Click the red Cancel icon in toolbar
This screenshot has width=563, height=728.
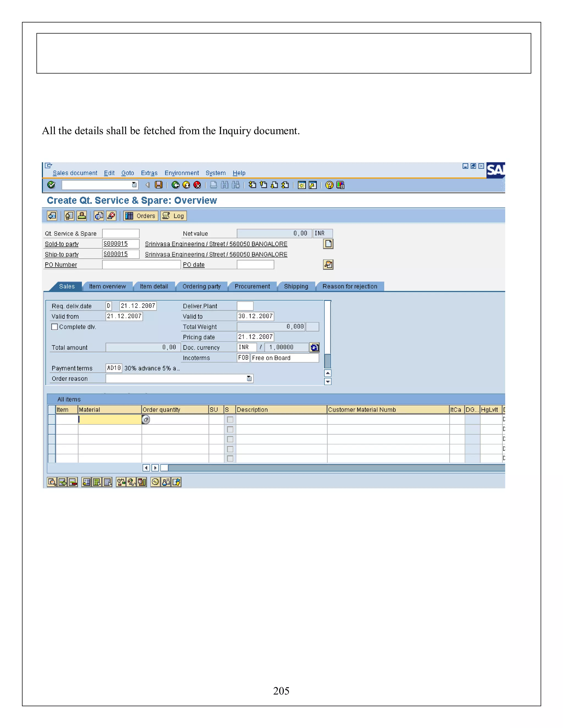(x=197, y=185)
